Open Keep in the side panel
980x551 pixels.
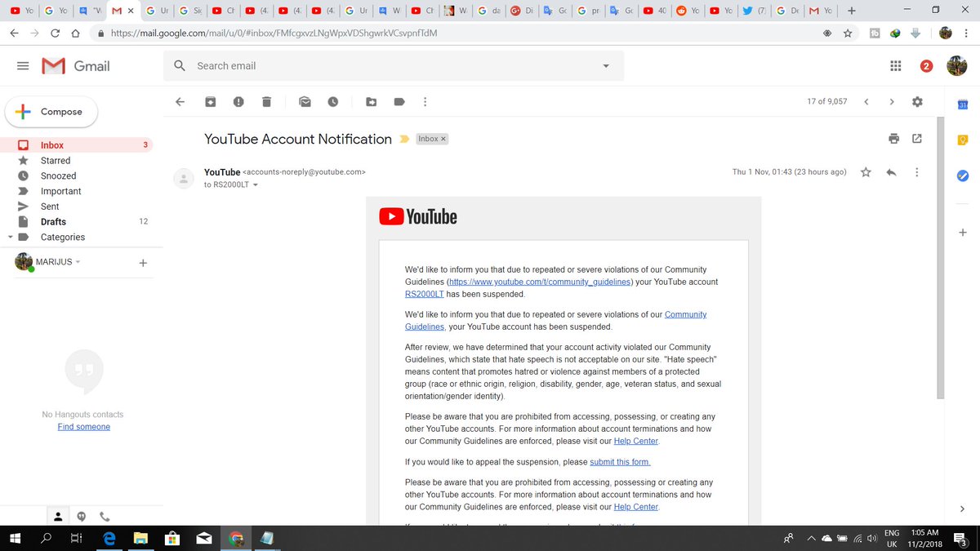coord(963,140)
